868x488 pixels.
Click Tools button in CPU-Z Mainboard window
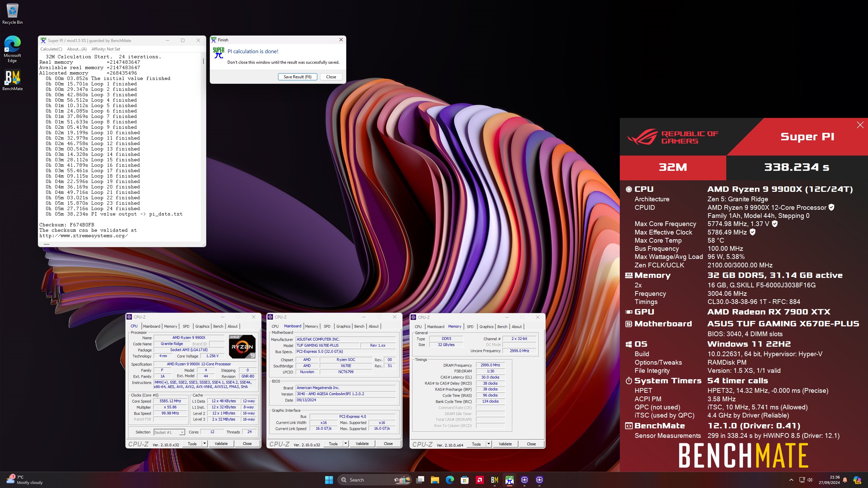[x=333, y=444]
